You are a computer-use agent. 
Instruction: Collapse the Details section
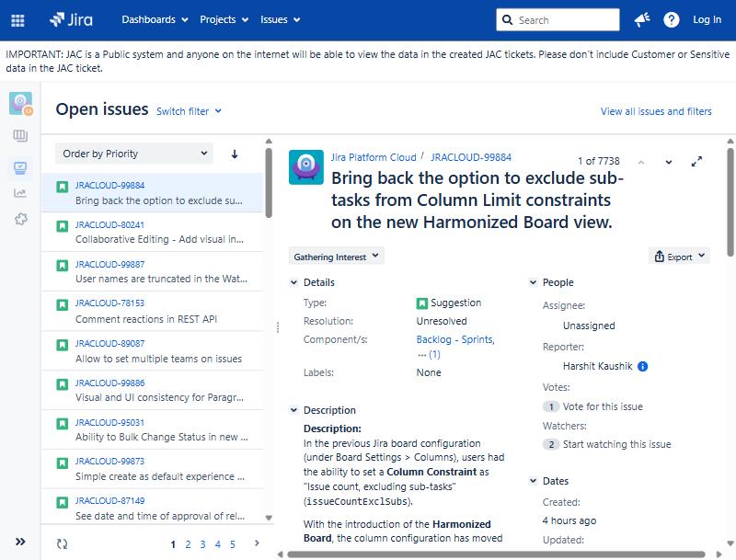[293, 283]
